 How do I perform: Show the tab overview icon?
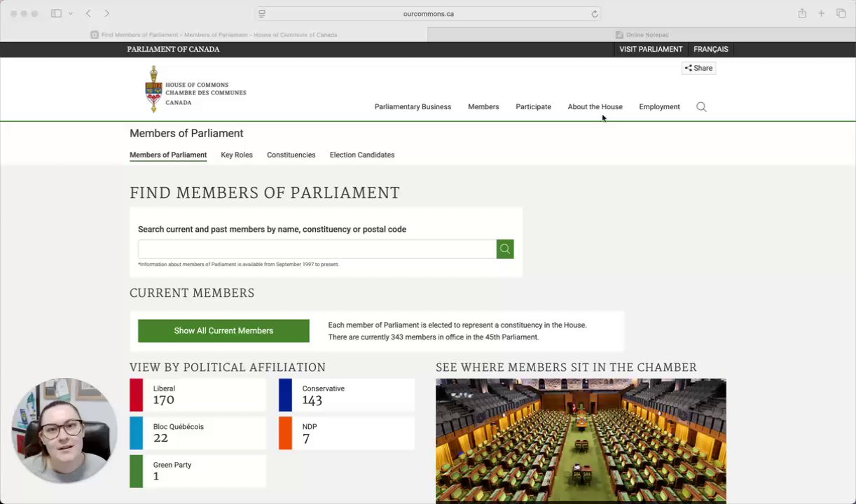coord(841,13)
